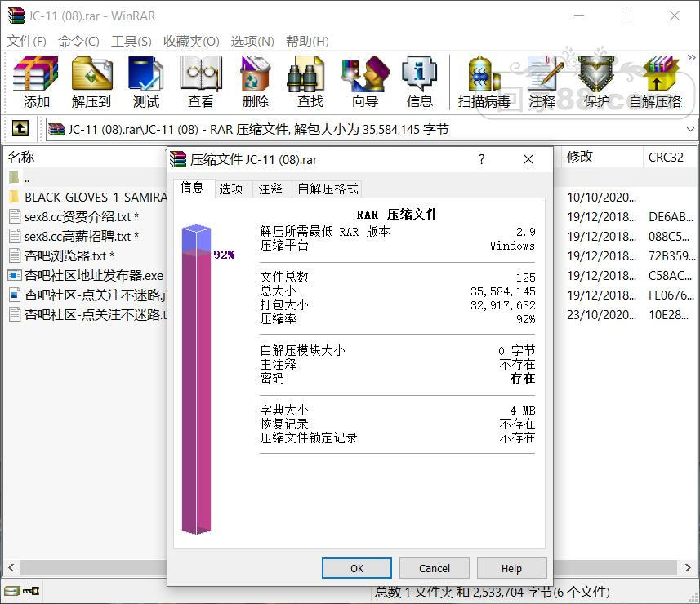700x604 pixels.
Task: Click the drive/key status bar icon
Action: point(21,591)
